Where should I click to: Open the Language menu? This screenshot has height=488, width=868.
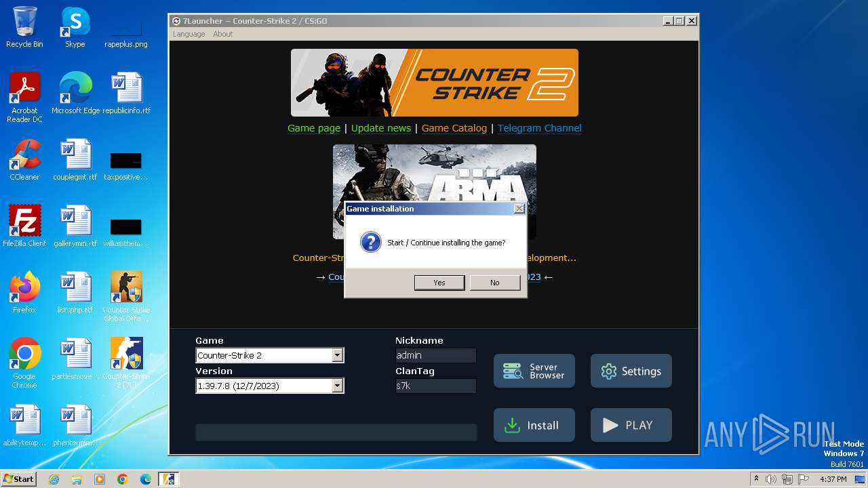189,34
